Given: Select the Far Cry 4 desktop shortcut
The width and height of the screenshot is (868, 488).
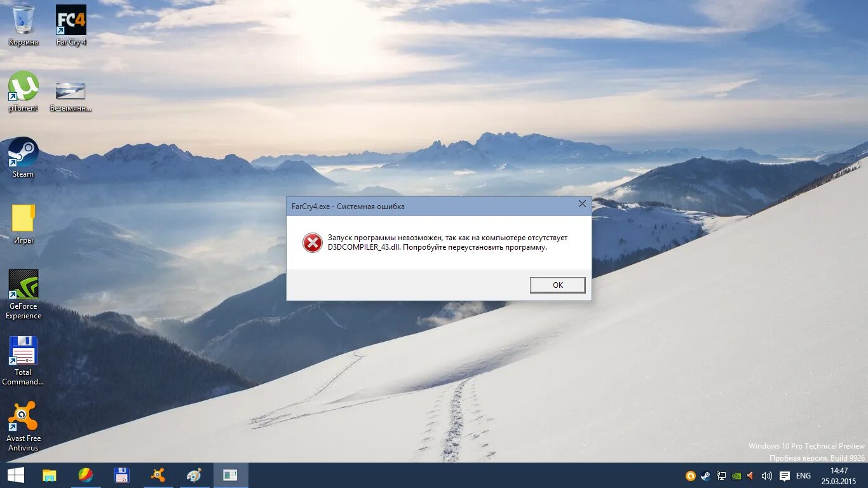Looking at the screenshot, I should coord(71,25).
